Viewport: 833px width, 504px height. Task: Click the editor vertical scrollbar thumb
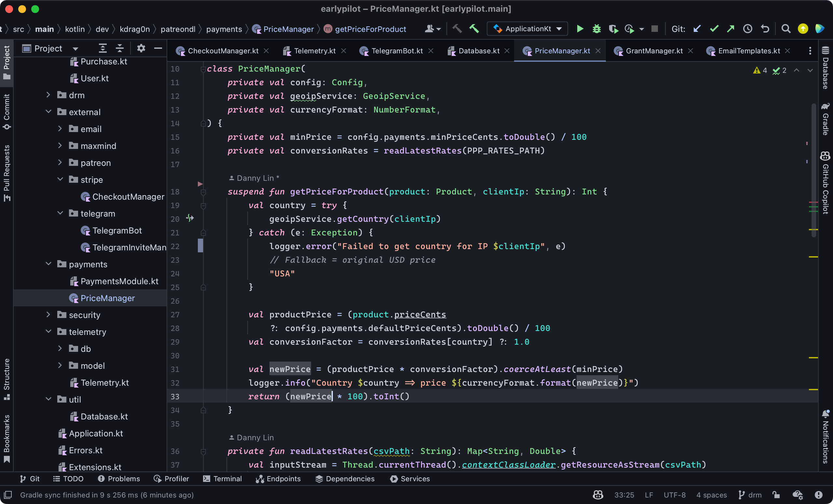pyautogui.click(x=814, y=171)
